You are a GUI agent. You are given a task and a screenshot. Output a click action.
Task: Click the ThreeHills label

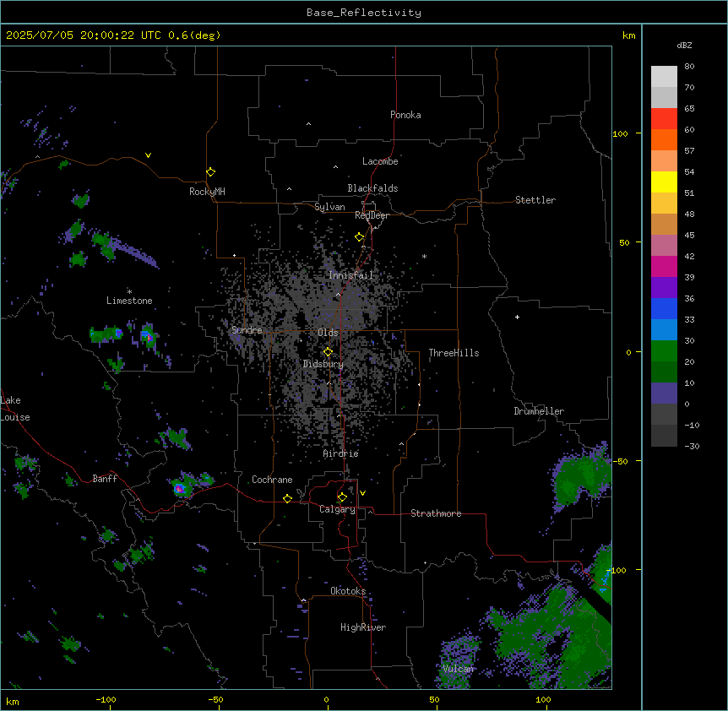pyautogui.click(x=454, y=353)
